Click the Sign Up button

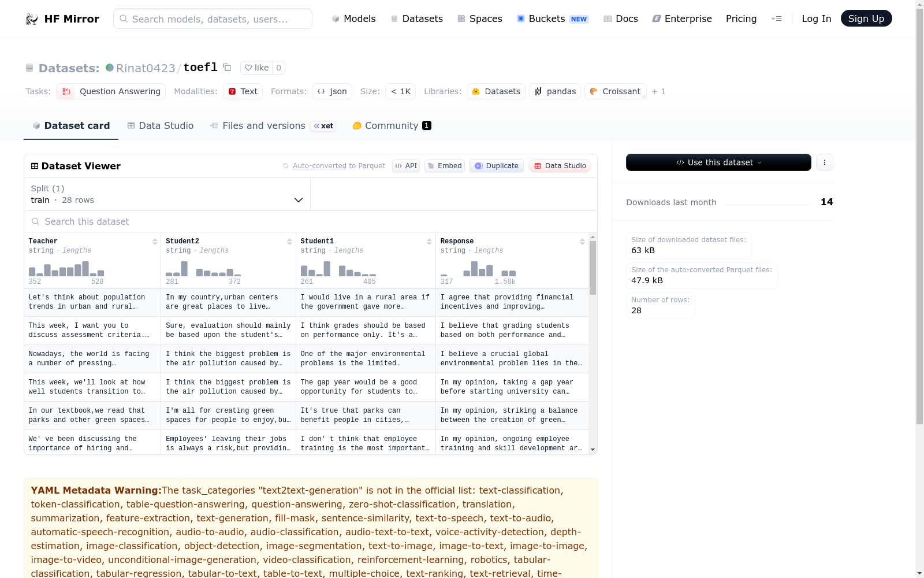click(866, 18)
